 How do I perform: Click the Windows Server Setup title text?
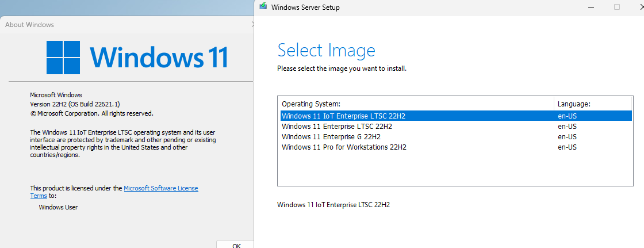point(305,7)
